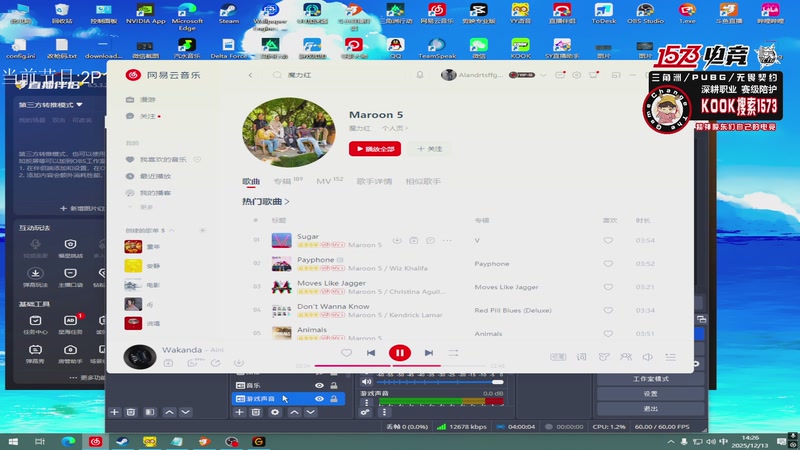Like the song Sugar with its heart

(x=608, y=240)
